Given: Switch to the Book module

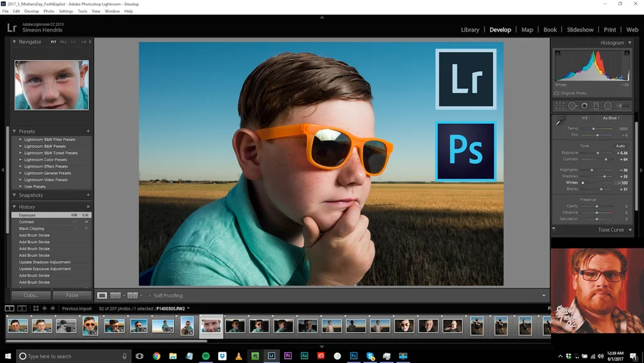Looking at the screenshot, I should tap(550, 30).
